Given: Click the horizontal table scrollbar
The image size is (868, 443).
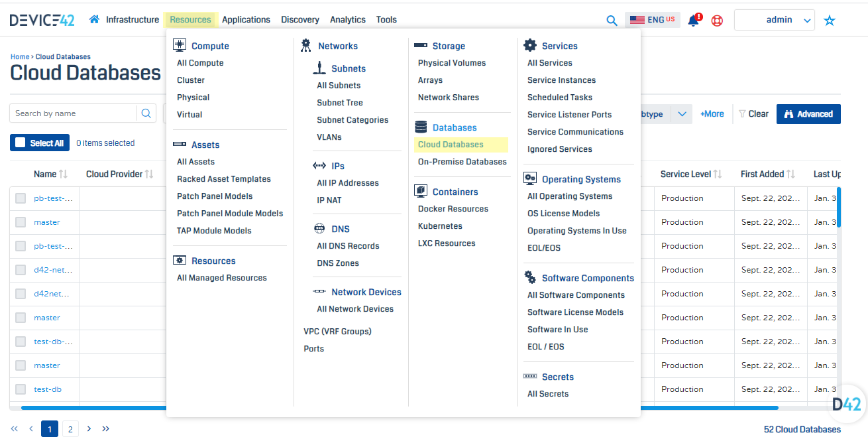Looking at the screenshot, I should pos(400,408).
